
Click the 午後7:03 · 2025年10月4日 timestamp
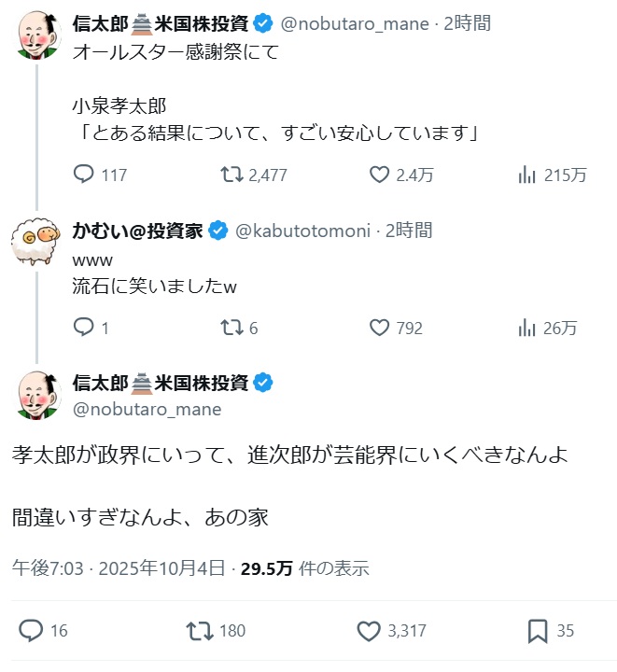click(x=119, y=567)
